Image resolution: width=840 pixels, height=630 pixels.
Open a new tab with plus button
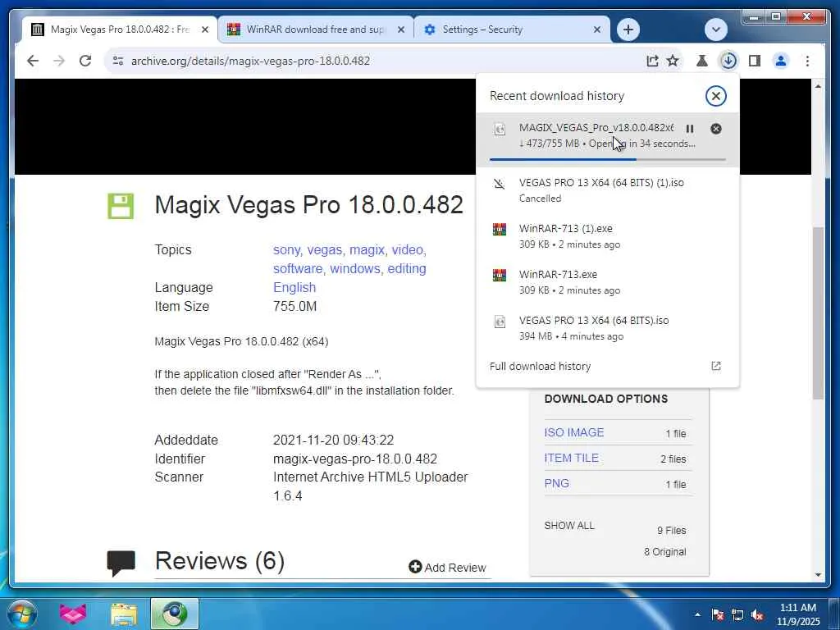(628, 30)
